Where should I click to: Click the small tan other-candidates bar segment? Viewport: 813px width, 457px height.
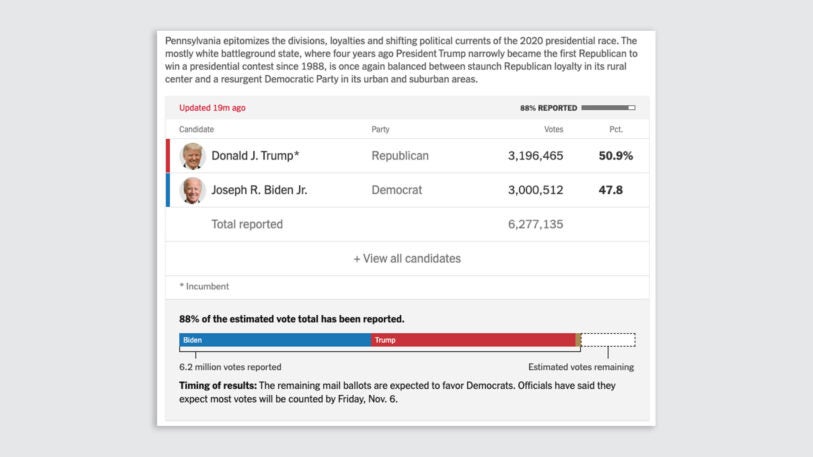pyautogui.click(x=578, y=340)
